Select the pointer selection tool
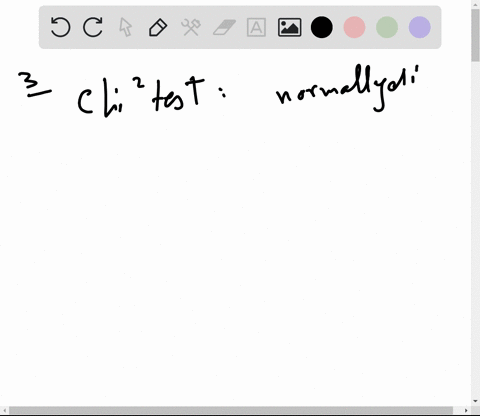The height and width of the screenshot is (416, 480). point(125,27)
